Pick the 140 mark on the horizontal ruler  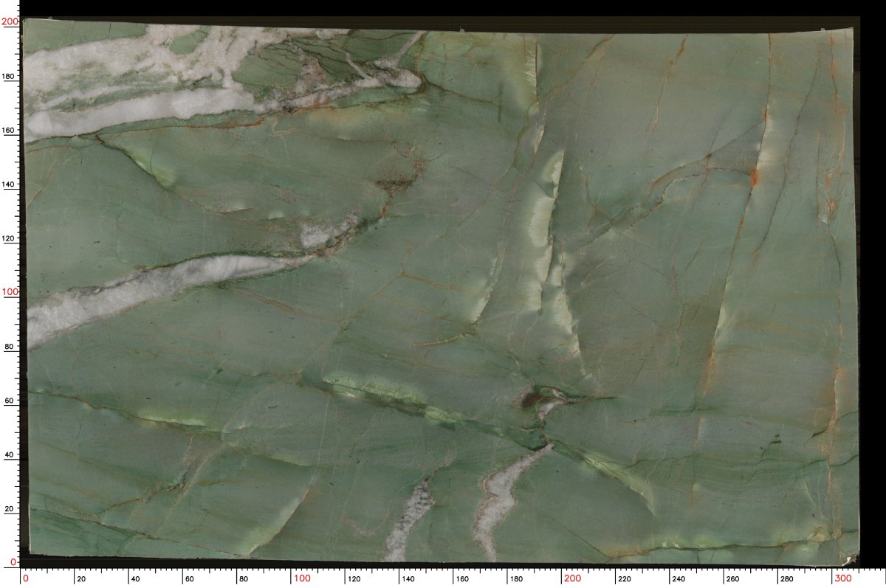tap(410, 580)
